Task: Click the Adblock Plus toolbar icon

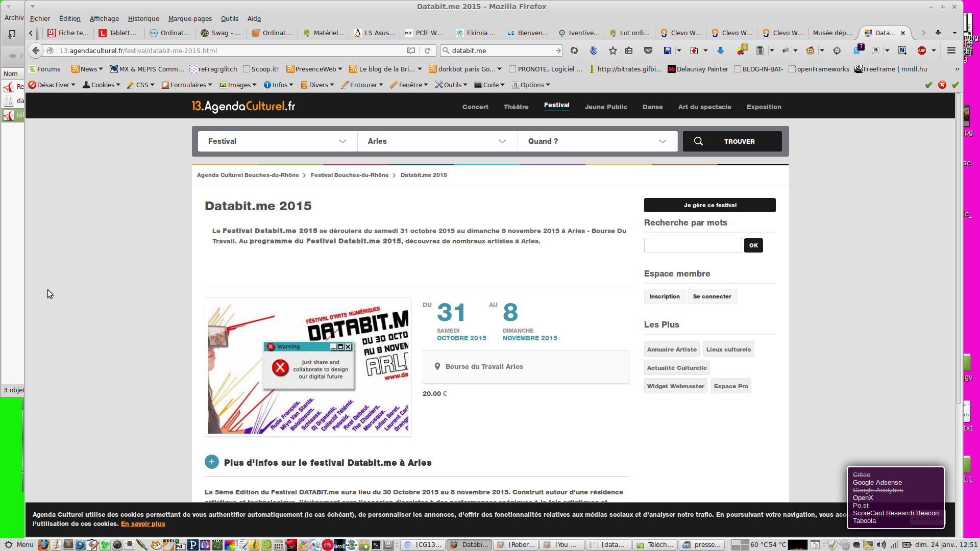Action: pyautogui.click(x=922, y=51)
